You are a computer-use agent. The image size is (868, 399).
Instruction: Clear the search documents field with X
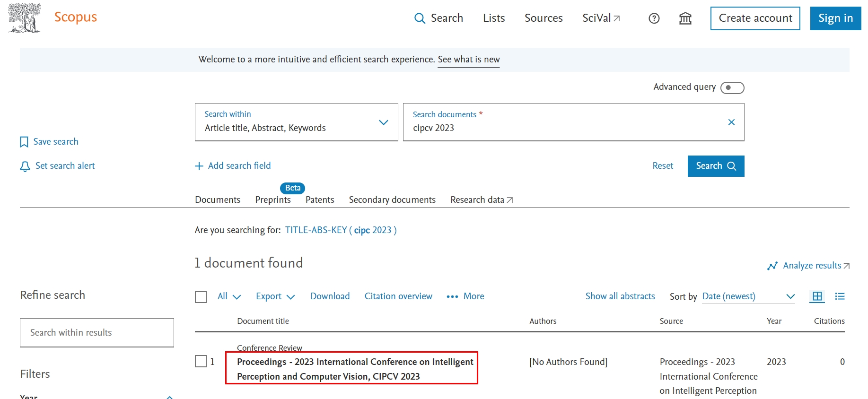click(731, 122)
